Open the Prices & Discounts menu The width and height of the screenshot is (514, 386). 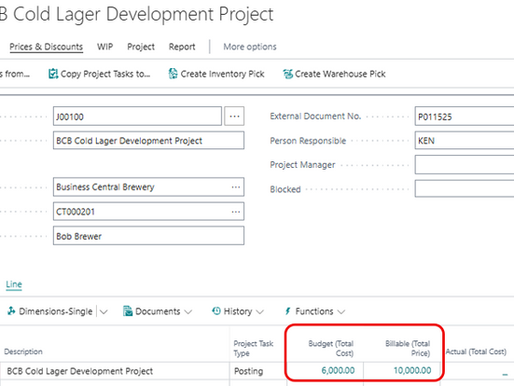[x=46, y=47]
